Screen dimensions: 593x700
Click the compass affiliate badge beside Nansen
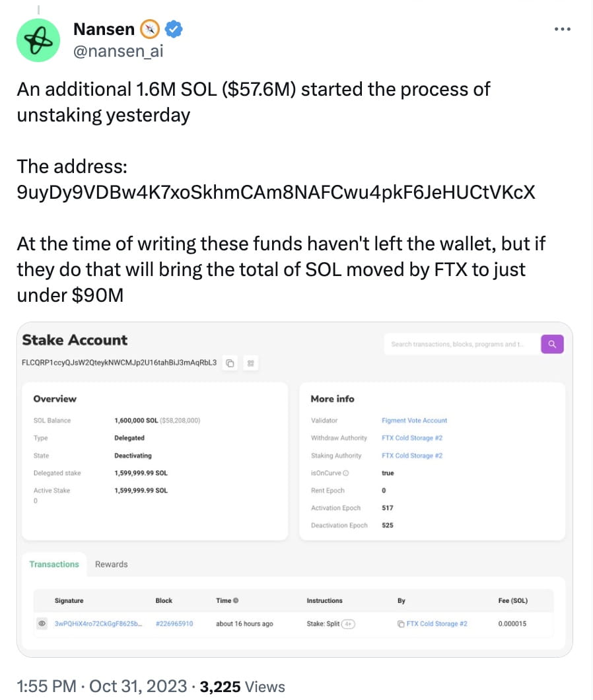[x=151, y=29]
